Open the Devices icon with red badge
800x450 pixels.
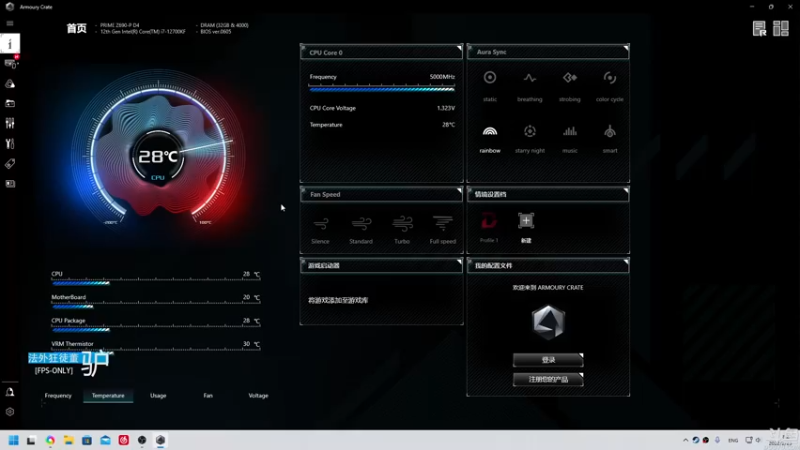(11, 63)
